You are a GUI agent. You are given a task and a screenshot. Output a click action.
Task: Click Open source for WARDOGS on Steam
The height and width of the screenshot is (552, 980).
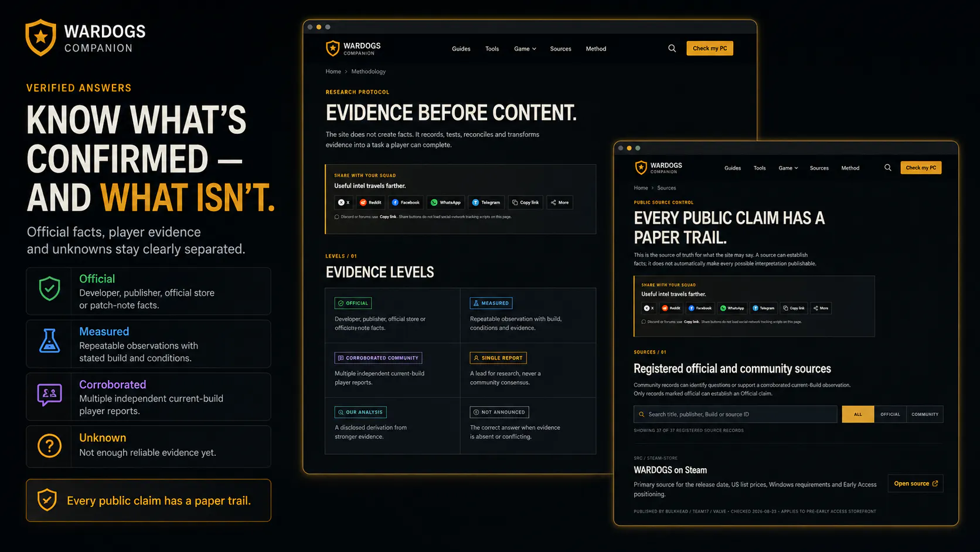pyautogui.click(x=916, y=483)
